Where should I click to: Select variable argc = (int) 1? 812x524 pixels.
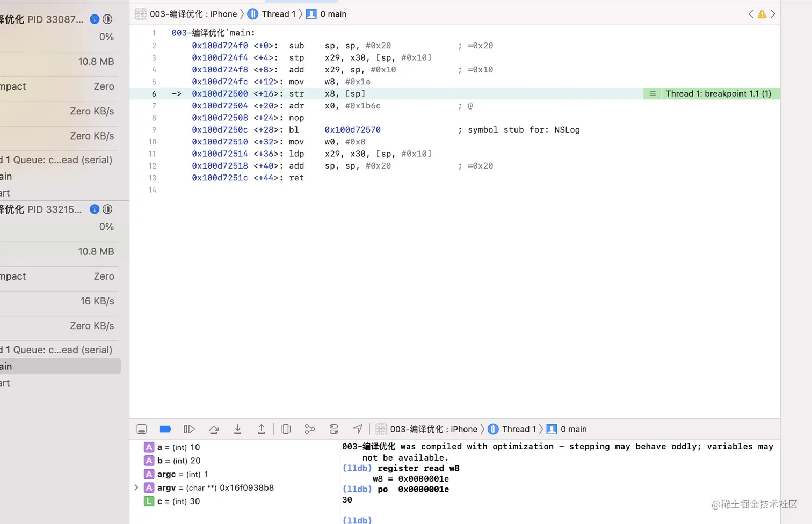point(176,474)
